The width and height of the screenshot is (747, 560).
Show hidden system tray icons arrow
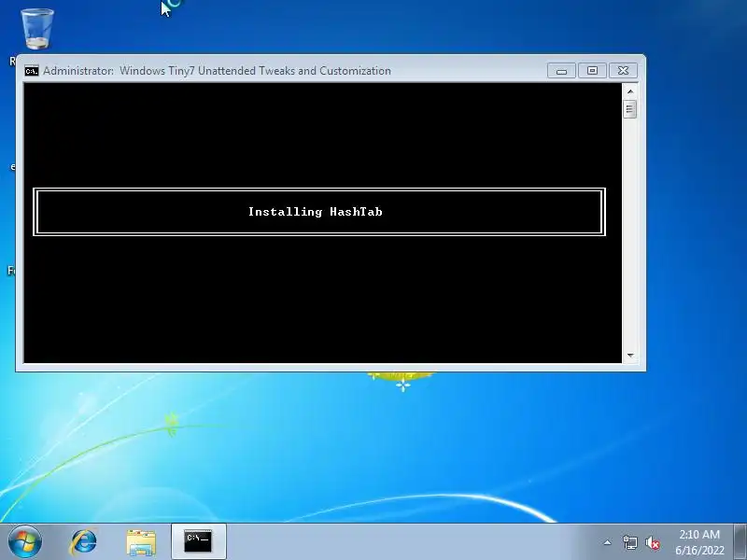[608, 542]
